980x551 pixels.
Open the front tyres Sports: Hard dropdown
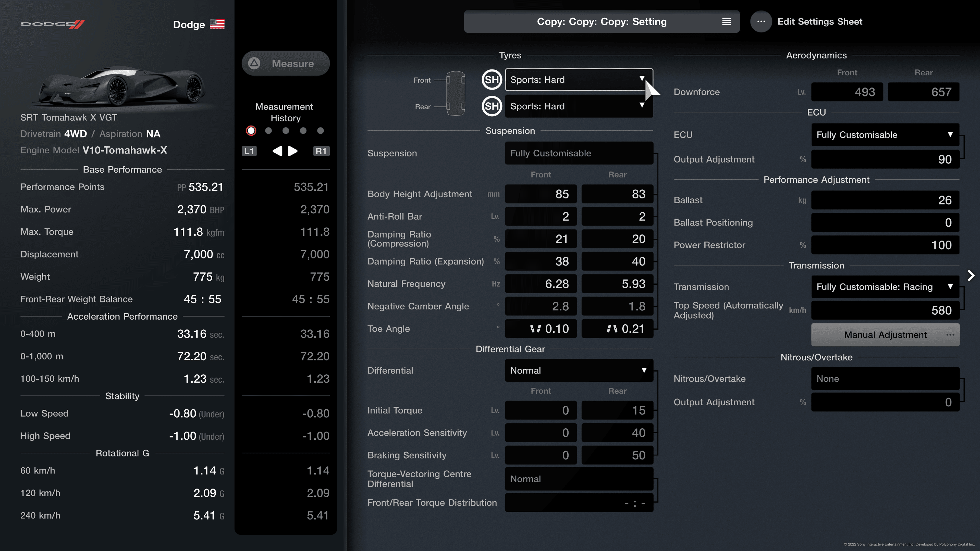[579, 80]
